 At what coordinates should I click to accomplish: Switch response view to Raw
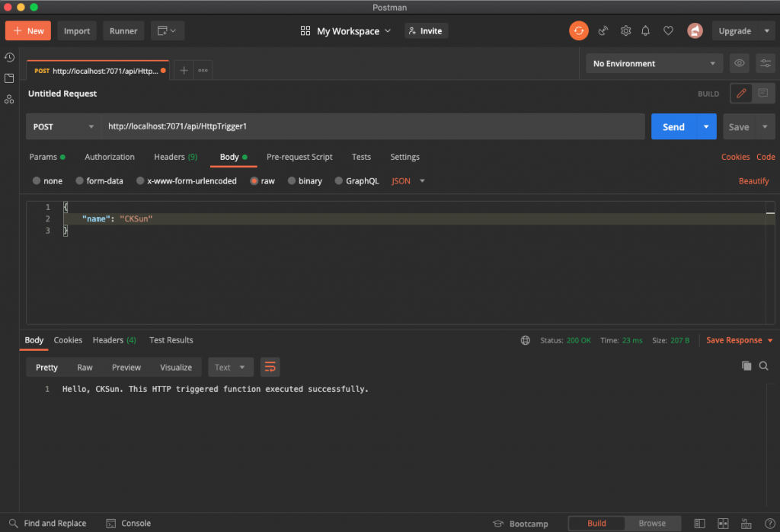(x=85, y=368)
